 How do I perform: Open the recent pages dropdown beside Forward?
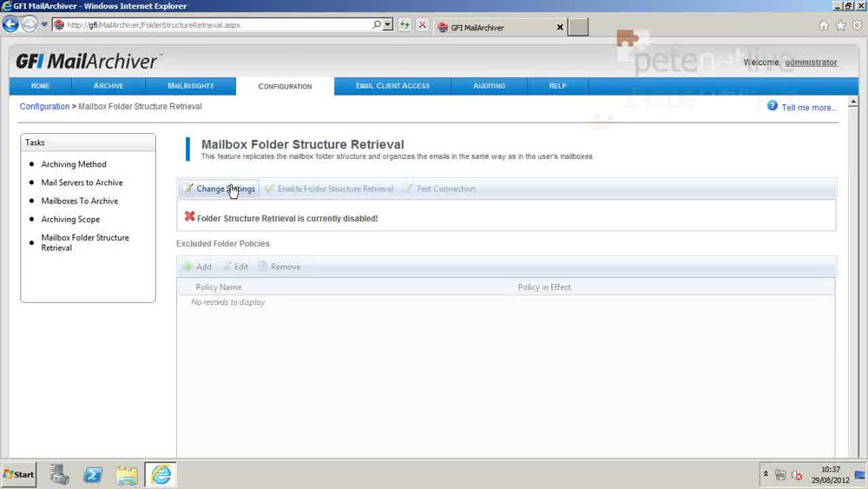click(44, 25)
